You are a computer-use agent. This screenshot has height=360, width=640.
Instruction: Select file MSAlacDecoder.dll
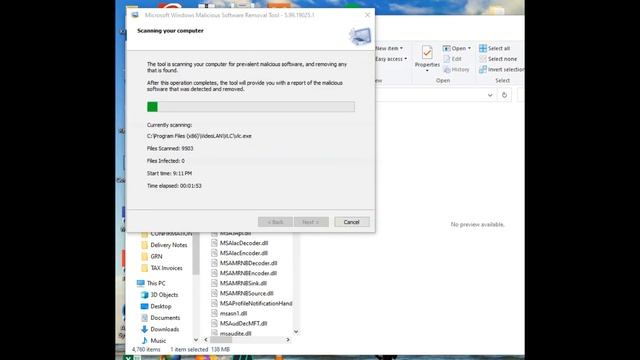pos(240,243)
